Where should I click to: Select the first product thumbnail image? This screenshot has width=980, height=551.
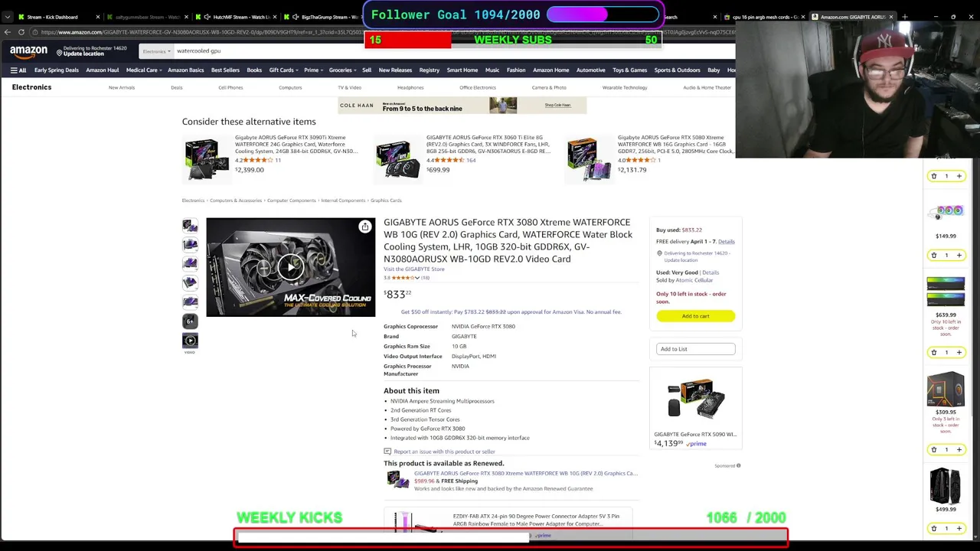190,226
